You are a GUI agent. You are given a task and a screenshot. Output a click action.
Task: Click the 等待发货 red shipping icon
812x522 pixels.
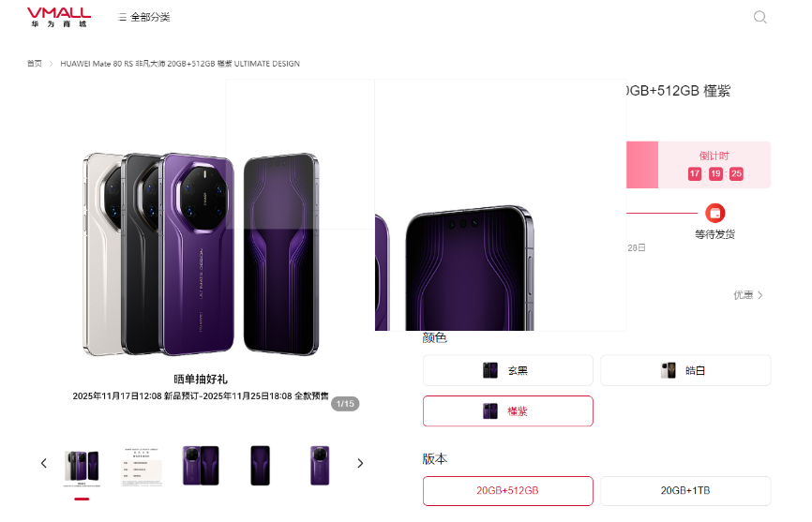coord(715,213)
